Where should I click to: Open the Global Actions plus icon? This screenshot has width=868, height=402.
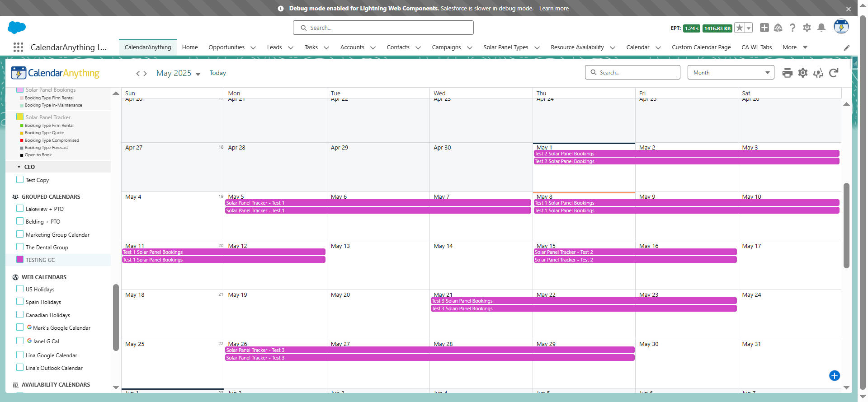[x=764, y=28]
